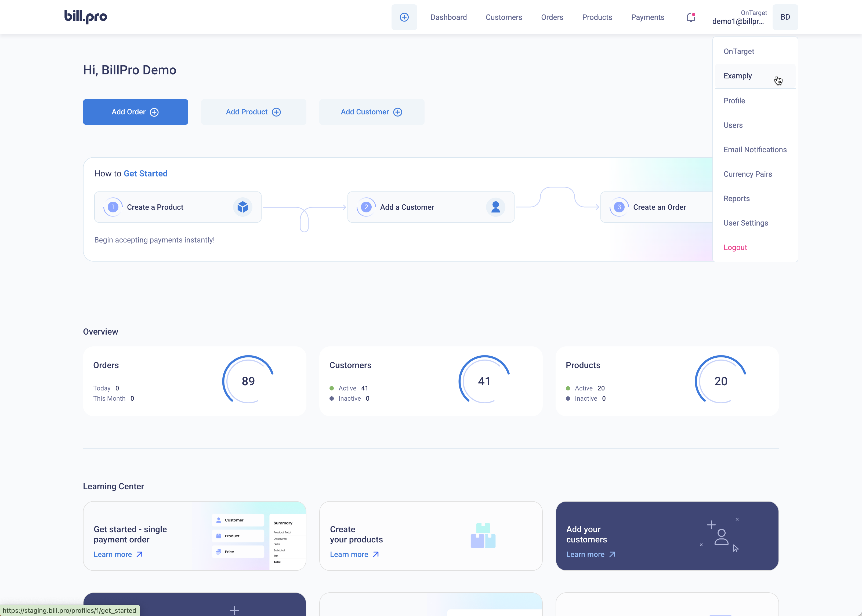Open the quick-add plus icon in navbar
Screen dimensions: 862x616
pos(404,17)
